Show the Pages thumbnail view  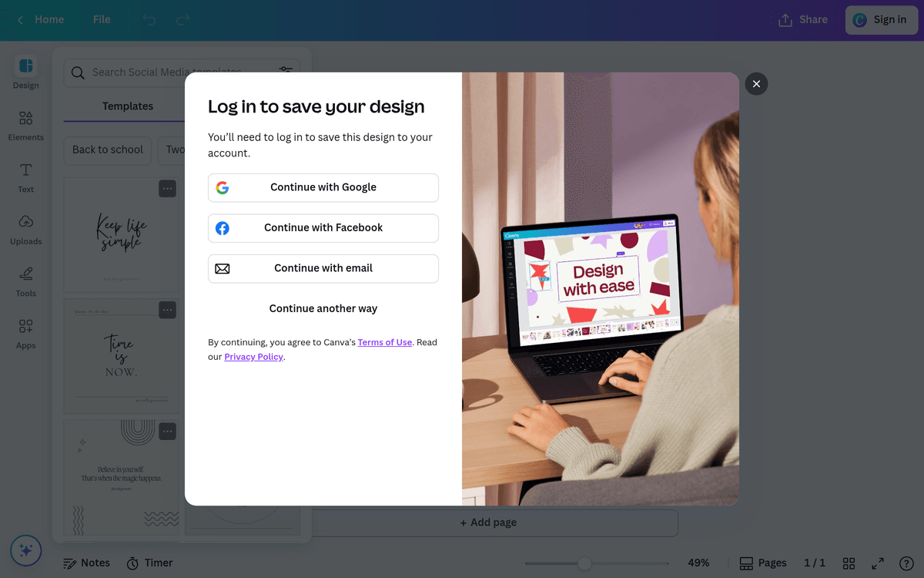pyautogui.click(x=763, y=563)
